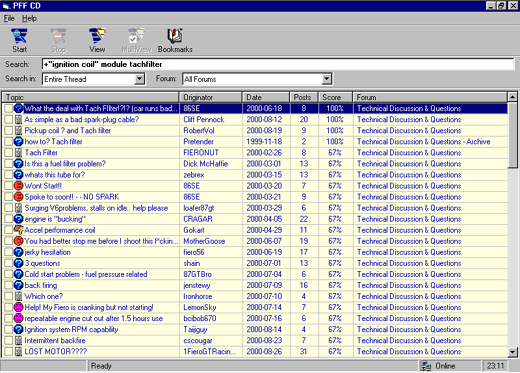Click the MultiView toolbar icon
Viewport: 520px width, 373px height.
click(136, 36)
